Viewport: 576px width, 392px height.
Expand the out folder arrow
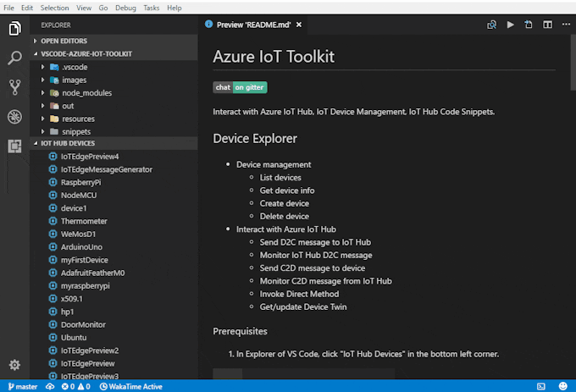coord(42,106)
